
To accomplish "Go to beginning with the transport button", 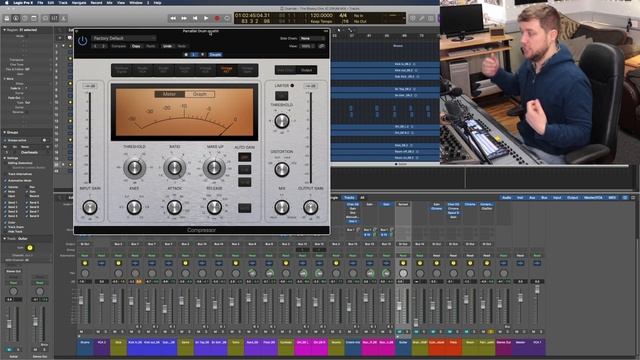I will point(195,18).
